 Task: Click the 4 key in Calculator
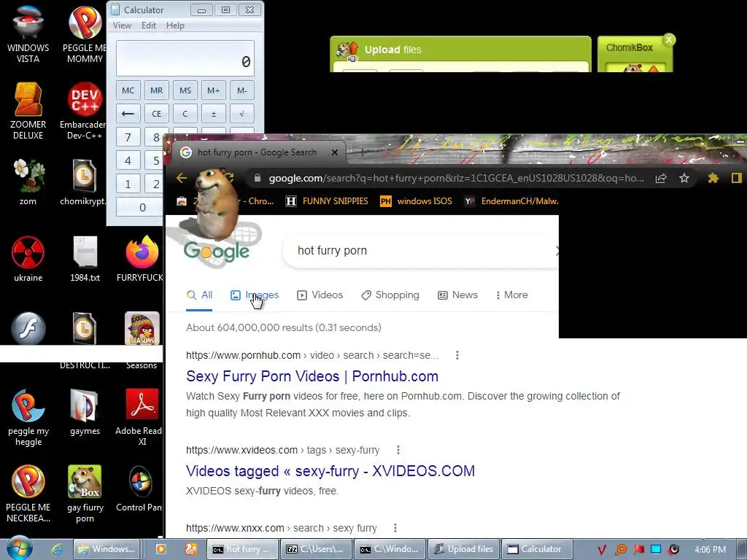point(128,160)
